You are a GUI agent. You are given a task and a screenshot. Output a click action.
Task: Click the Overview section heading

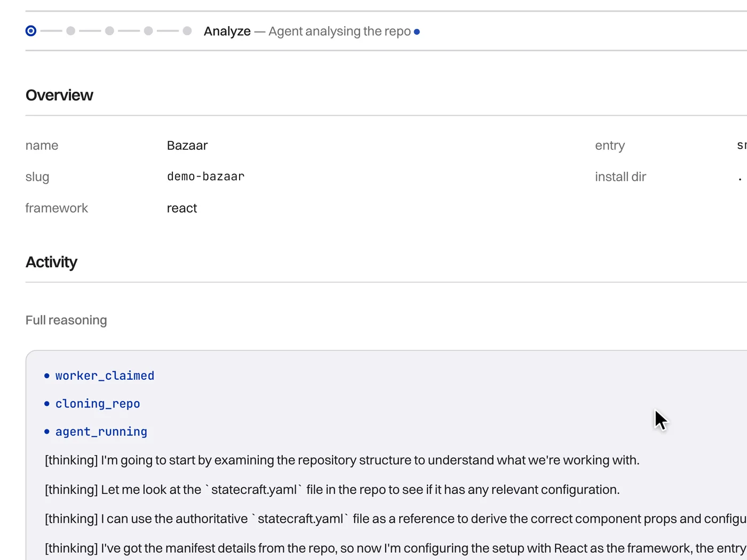pos(59,95)
